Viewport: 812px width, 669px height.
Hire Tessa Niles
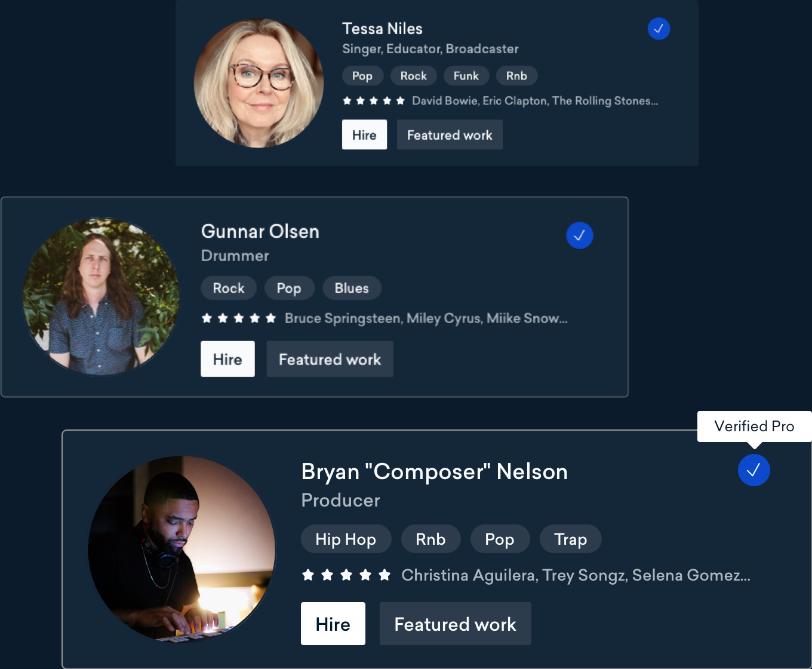(364, 135)
